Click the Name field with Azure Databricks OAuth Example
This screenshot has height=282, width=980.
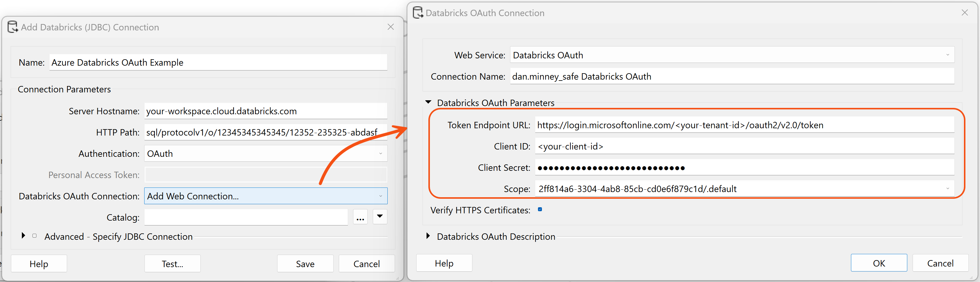[x=218, y=62]
